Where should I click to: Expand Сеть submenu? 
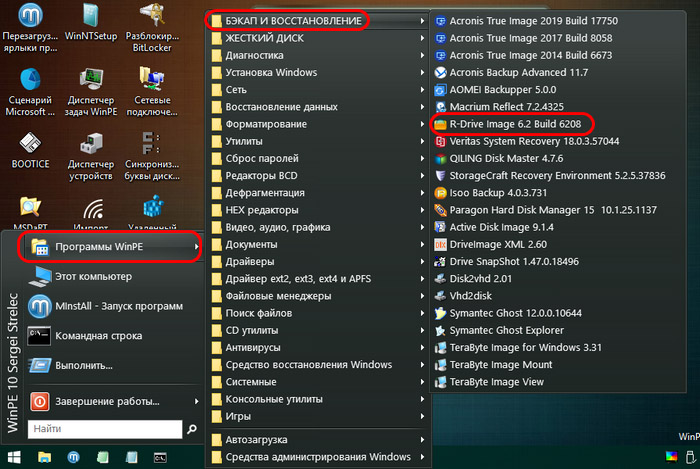click(318, 90)
